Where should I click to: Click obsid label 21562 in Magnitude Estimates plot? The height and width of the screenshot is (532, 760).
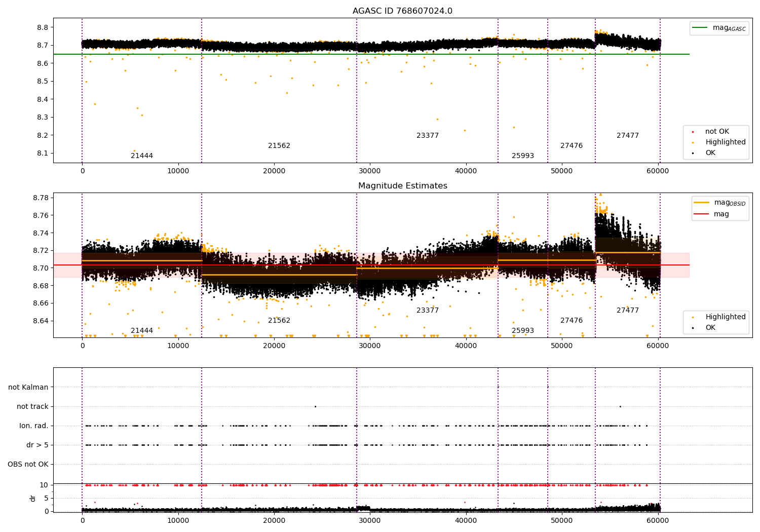(279, 321)
